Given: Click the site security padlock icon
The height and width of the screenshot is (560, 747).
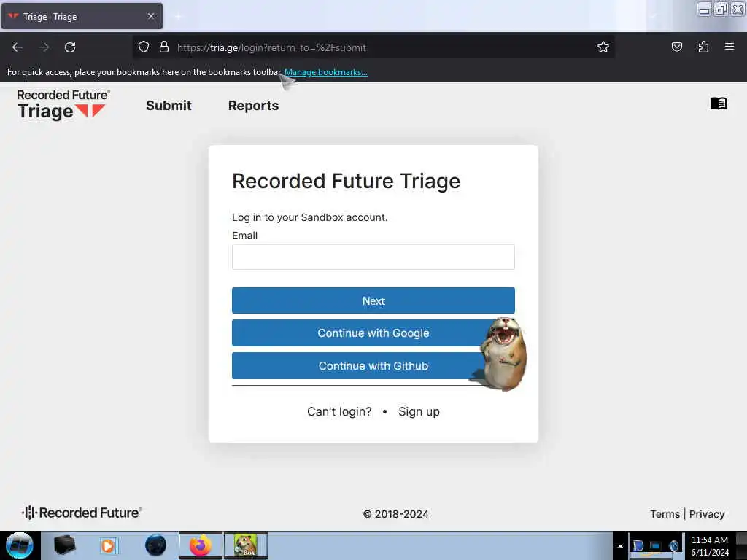Looking at the screenshot, I should coord(164,47).
